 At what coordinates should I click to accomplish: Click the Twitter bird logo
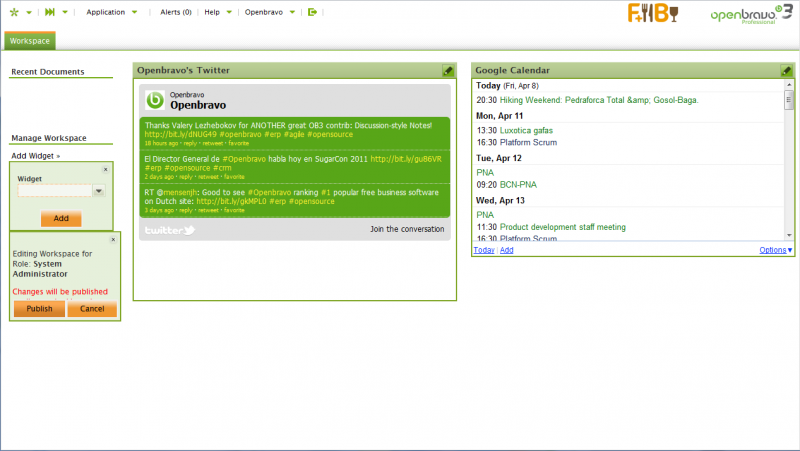point(169,229)
